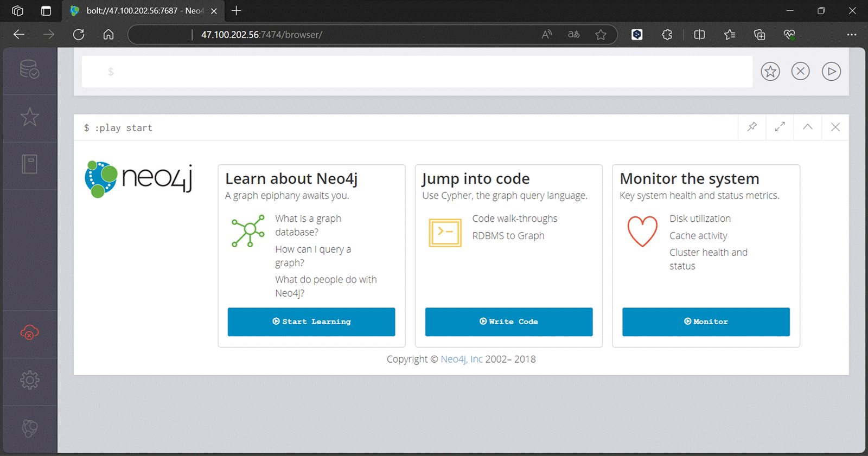This screenshot has width=868, height=456.
Task: Click the text 'What is a graph database?'
Action: [308, 225]
